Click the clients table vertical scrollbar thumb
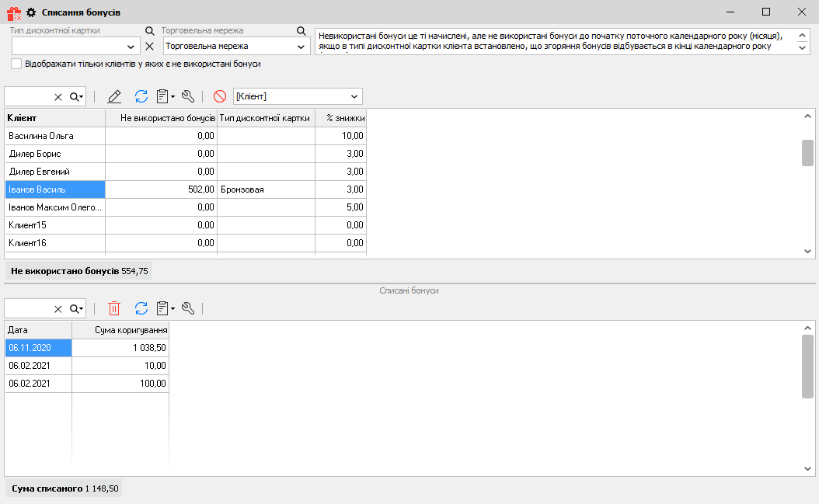Screen dimensions: 819x504 pyautogui.click(x=807, y=153)
